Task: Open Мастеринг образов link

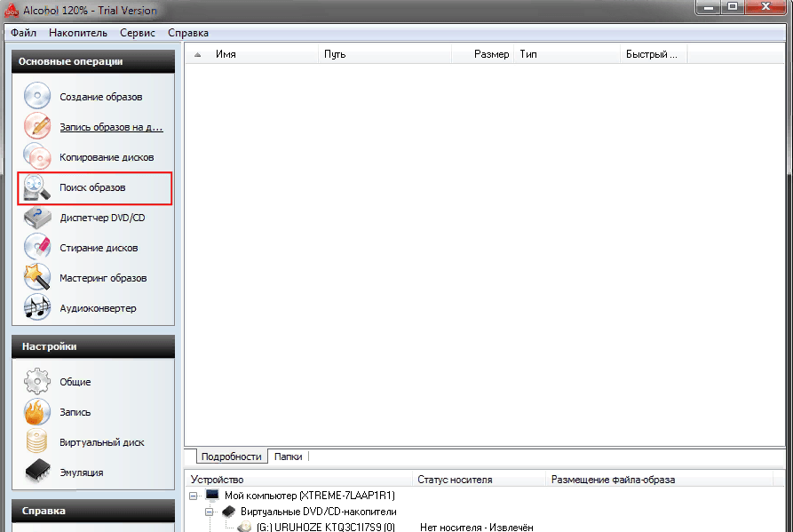Action: pyautogui.click(x=103, y=278)
